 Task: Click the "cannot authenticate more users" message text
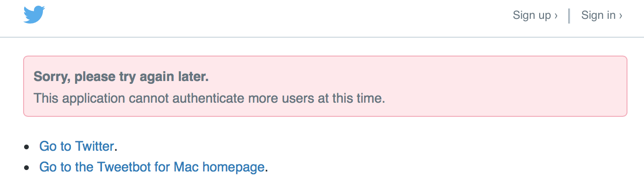[x=209, y=98]
